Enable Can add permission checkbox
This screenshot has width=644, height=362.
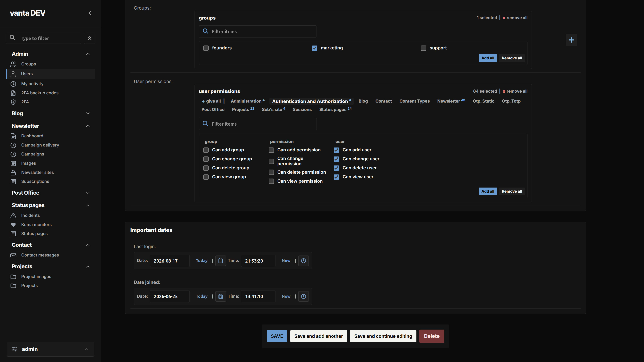pyautogui.click(x=271, y=150)
